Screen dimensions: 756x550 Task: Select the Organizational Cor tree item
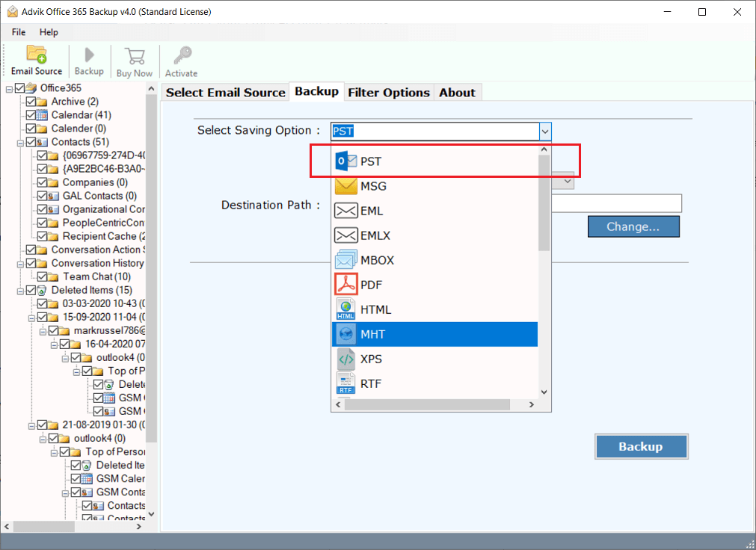pyautogui.click(x=104, y=209)
